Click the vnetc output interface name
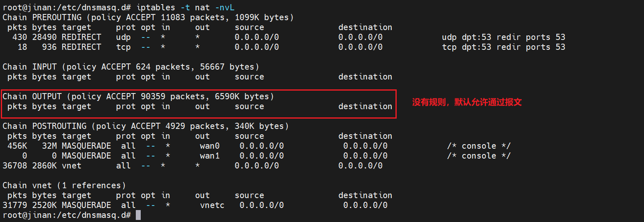 click(x=212, y=205)
